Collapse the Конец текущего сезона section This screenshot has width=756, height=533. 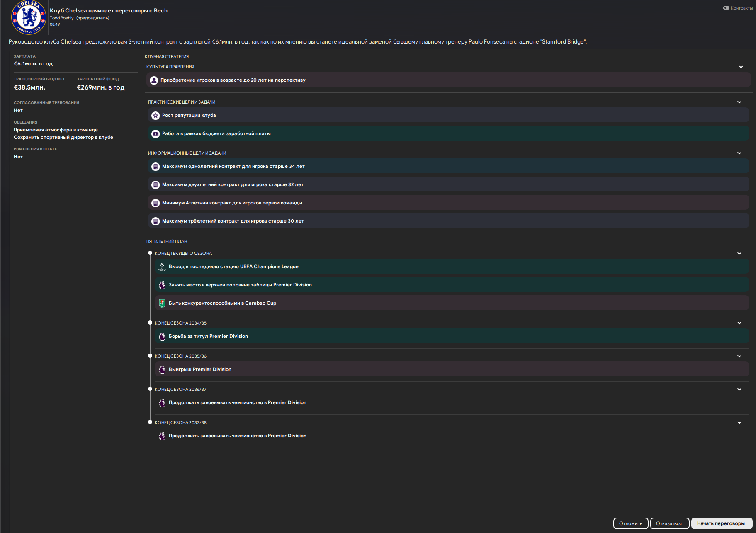click(739, 254)
